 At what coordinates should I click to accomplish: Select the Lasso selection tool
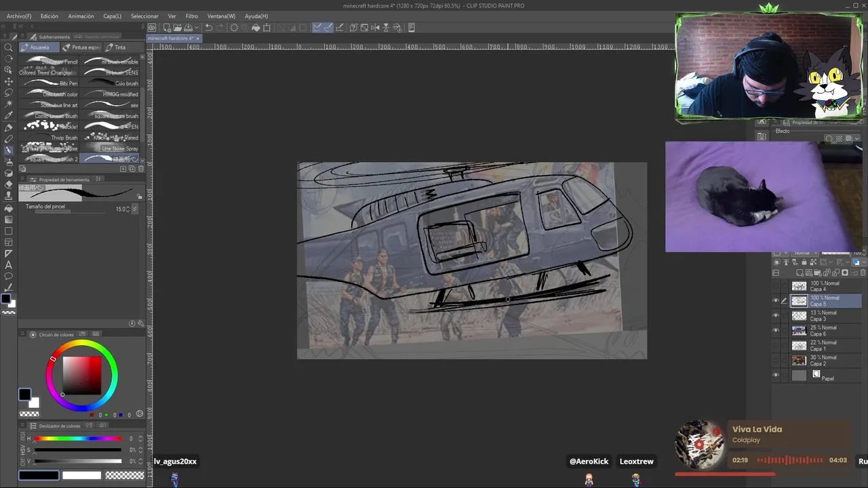tap(9, 93)
